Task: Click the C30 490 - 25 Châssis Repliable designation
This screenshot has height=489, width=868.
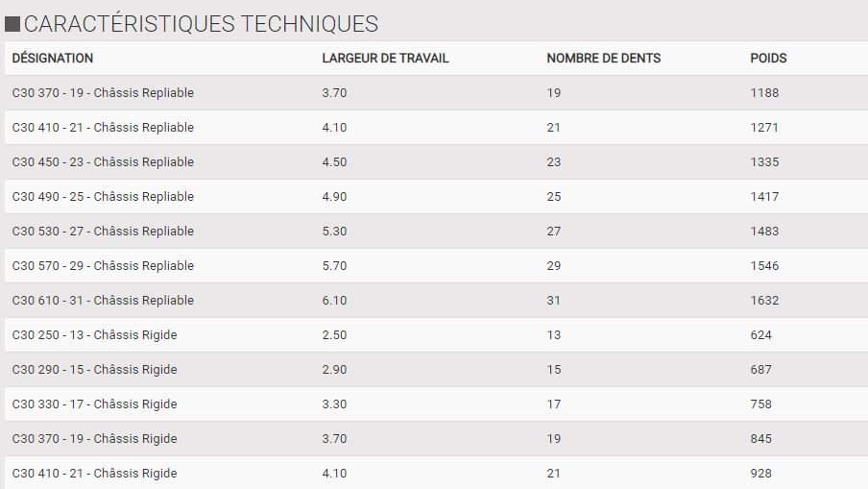Action: [103, 197]
